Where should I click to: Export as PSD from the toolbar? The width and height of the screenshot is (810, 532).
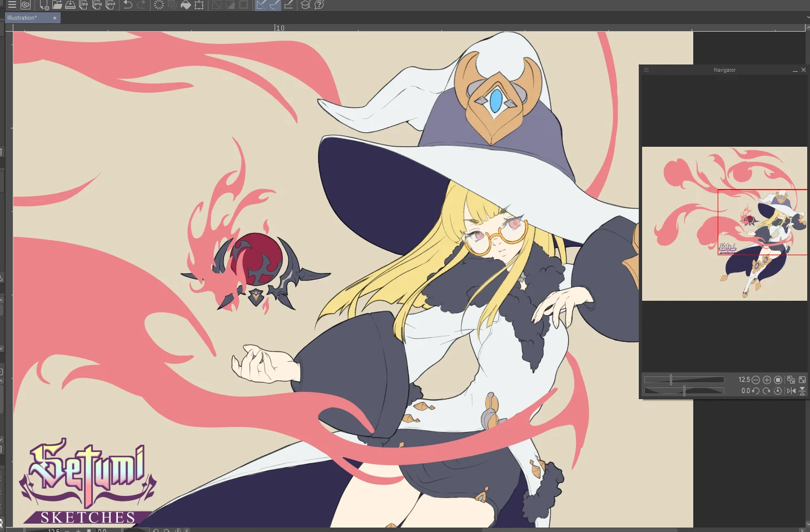tap(111, 5)
